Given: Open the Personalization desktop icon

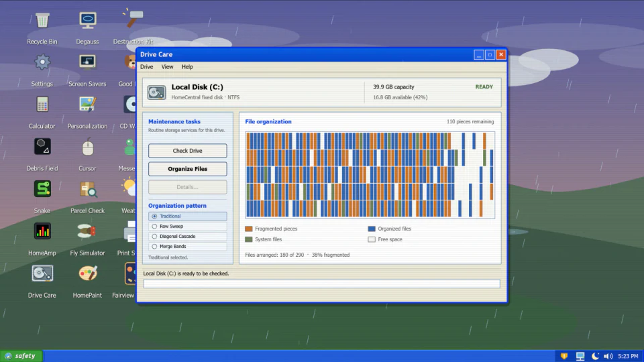Looking at the screenshot, I should (87, 105).
